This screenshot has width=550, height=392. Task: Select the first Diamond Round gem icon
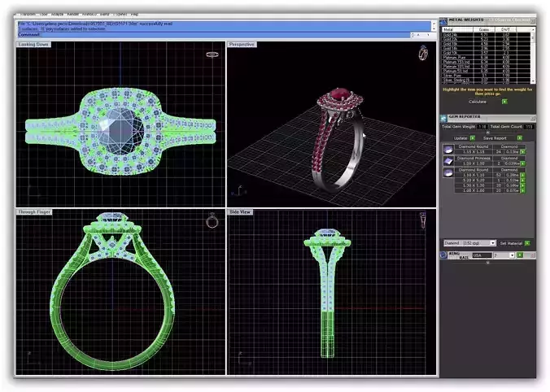click(x=448, y=150)
